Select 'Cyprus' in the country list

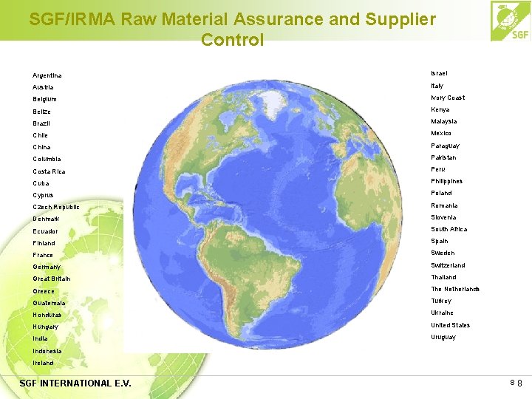(x=43, y=195)
